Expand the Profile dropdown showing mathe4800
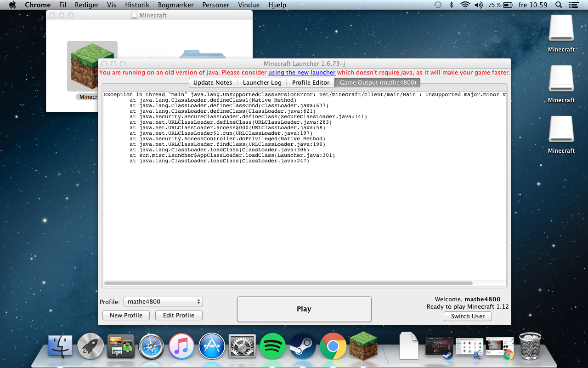The image size is (588, 368). click(x=163, y=302)
